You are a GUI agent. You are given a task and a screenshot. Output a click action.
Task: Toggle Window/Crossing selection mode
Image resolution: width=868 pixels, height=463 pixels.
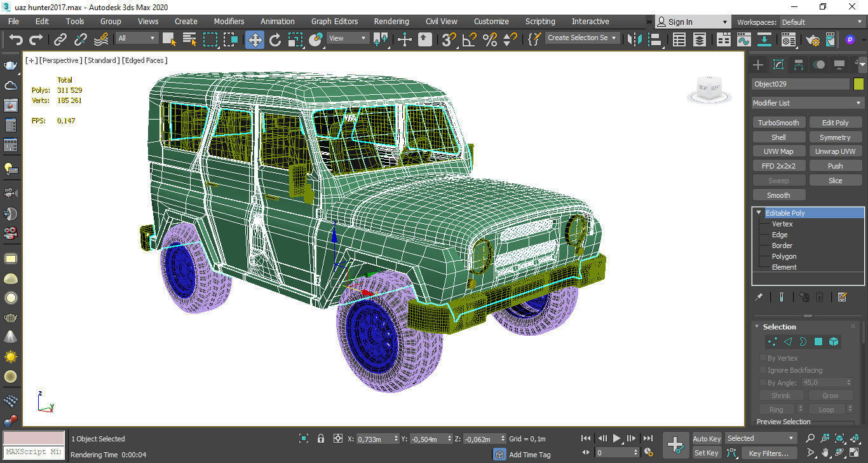click(x=231, y=39)
